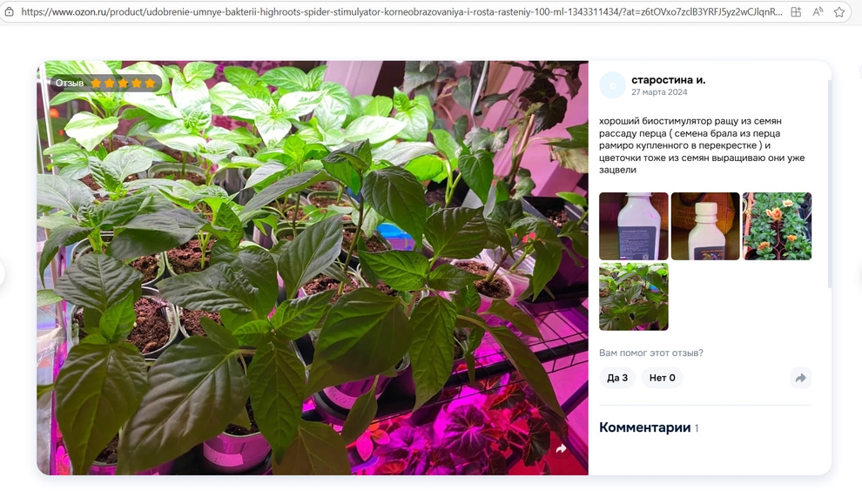Open orange flowers thumbnail
Image resolution: width=862 pixels, height=504 pixels.
pos(777,226)
